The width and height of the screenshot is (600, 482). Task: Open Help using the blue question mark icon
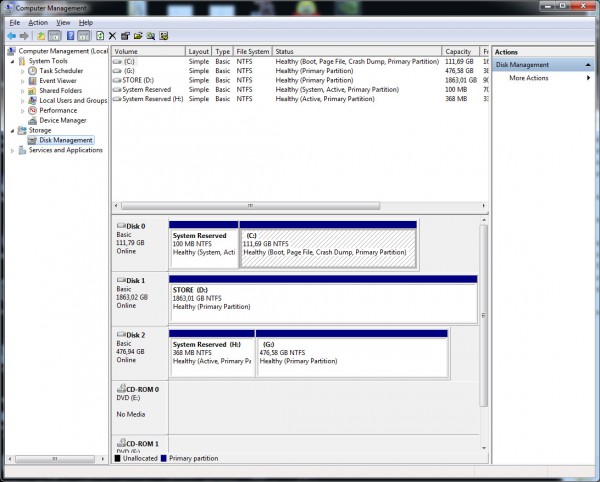[x=70, y=36]
